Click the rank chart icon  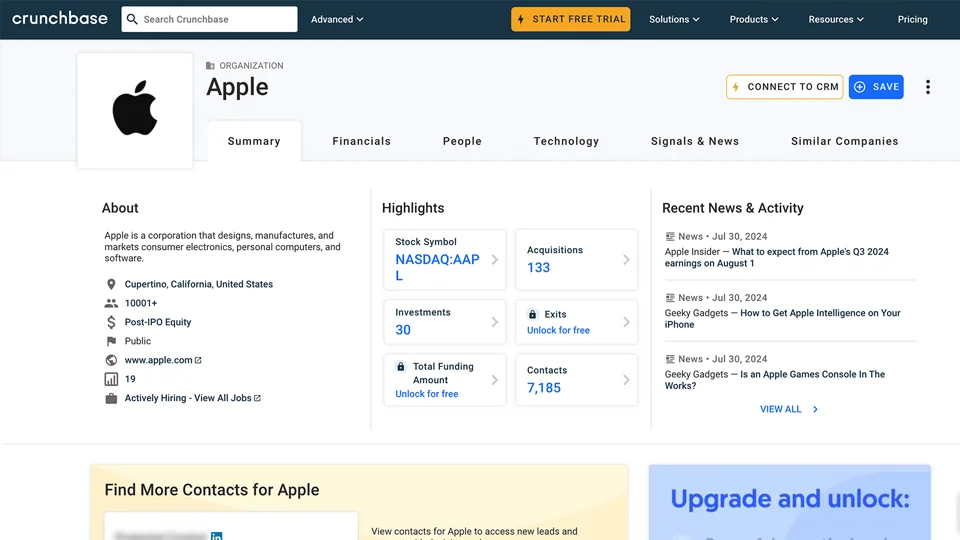tap(111, 379)
